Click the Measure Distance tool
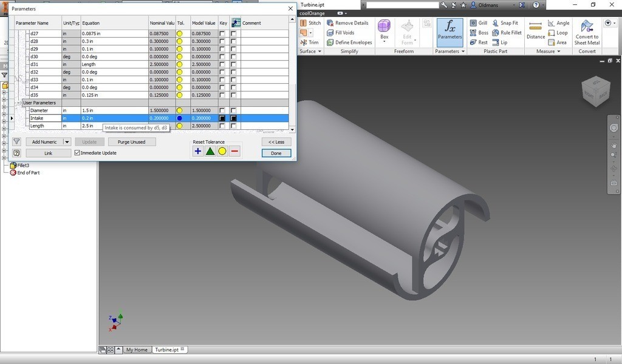The image size is (622, 364). tap(535, 29)
